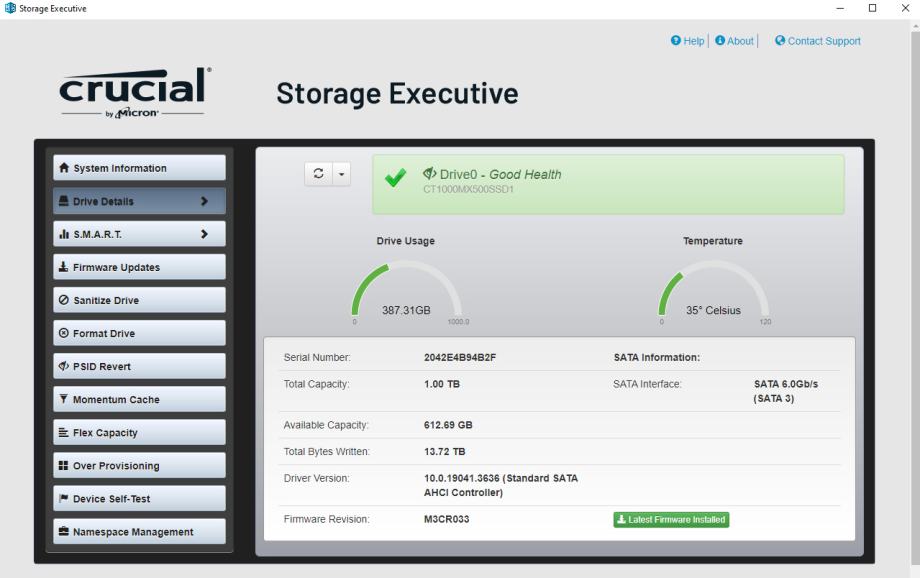Click the Format Drive circled-x icon

point(64,333)
